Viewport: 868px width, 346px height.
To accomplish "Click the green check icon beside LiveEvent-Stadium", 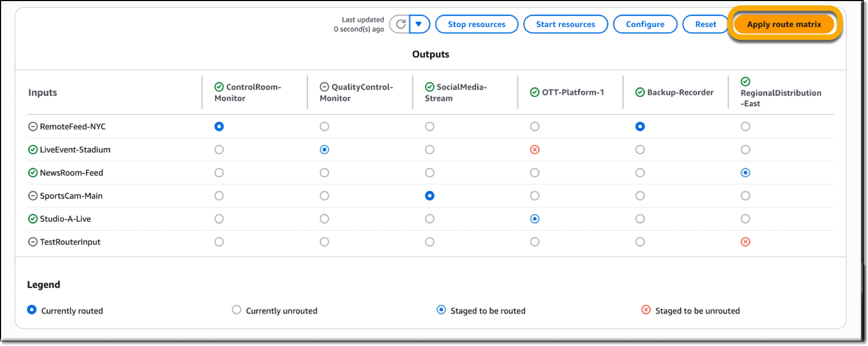I will pos(33,150).
